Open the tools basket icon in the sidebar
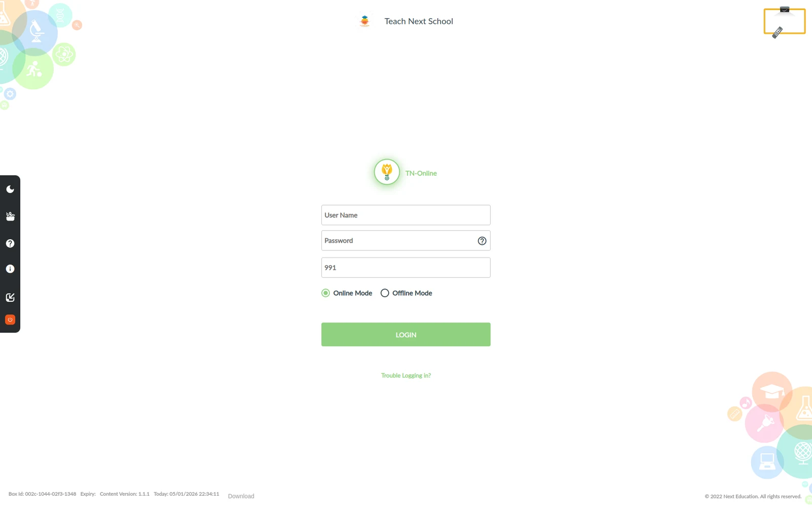Image resolution: width=812 pixels, height=508 pixels. coord(10,216)
